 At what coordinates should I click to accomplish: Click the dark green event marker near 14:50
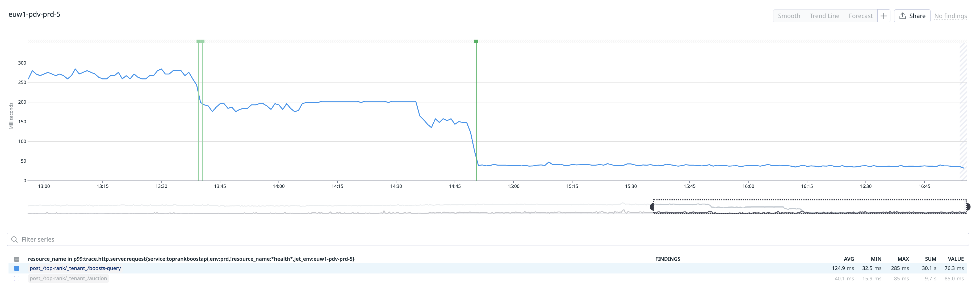pyautogui.click(x=476, y=41)
